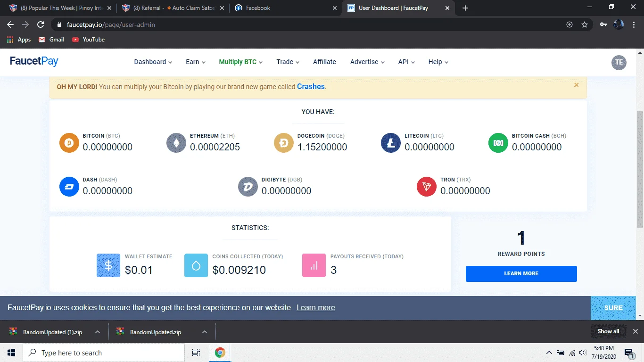Open options for RandomUpdated (1).zip download

[x=98, y=332]
